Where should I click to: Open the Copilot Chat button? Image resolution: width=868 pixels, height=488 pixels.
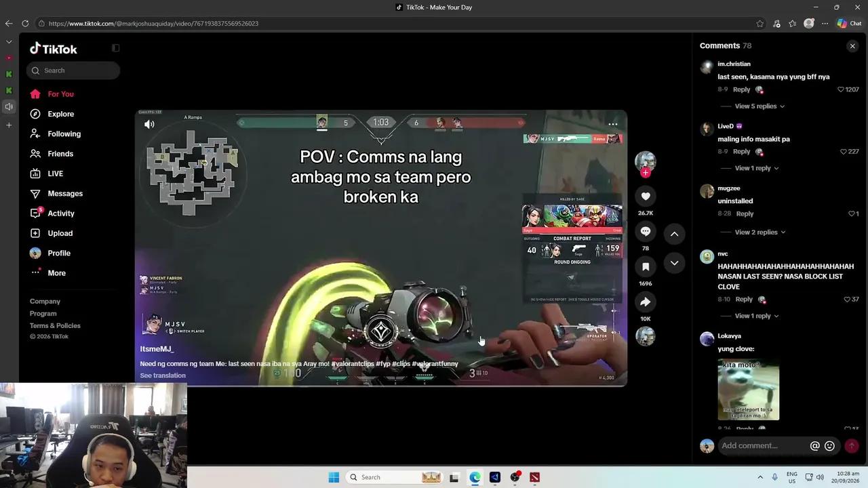[849, 23]
